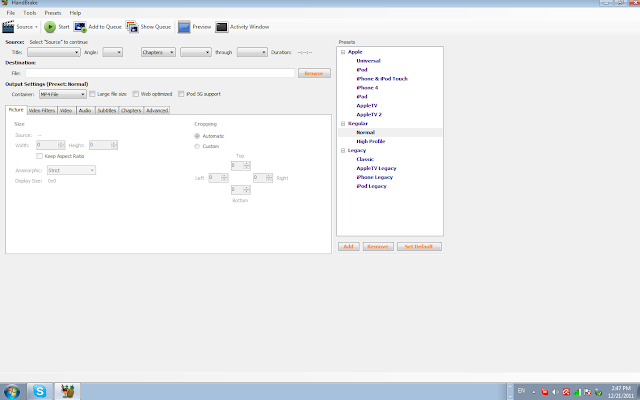Open the start chapter dropdown

coord(196,52)
